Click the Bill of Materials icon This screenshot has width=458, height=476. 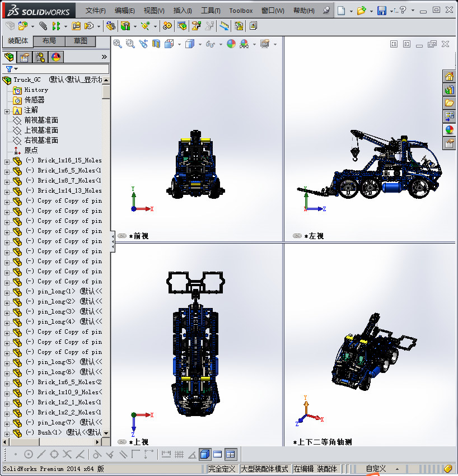pyautogui.click(x=182, y=26)
